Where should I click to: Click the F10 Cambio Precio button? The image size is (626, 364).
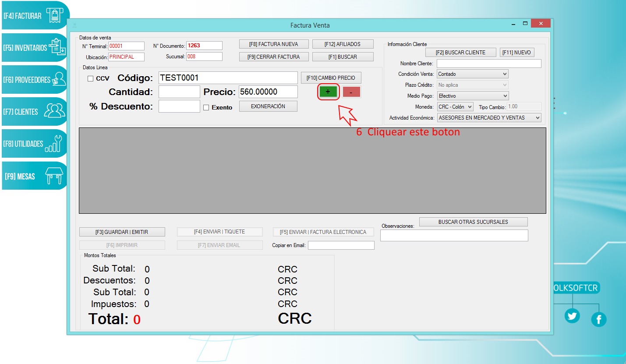[x=331, y=78]
